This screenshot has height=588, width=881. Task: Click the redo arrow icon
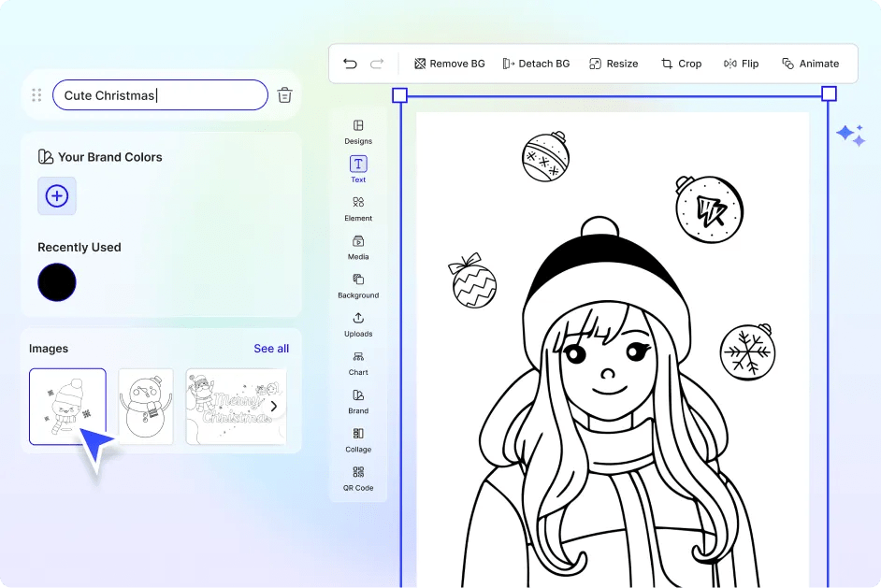pyautogui.click(x=377, y=64)
